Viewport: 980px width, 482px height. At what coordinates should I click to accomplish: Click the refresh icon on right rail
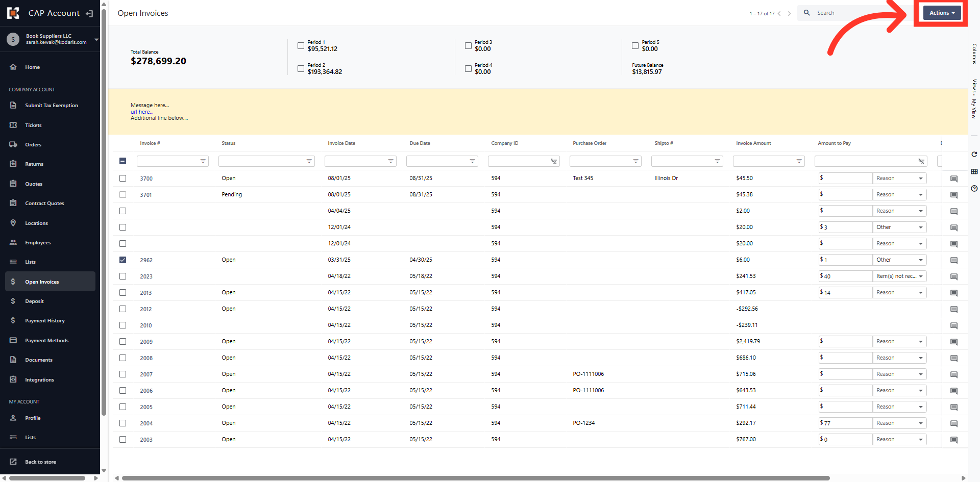point(974,154)
